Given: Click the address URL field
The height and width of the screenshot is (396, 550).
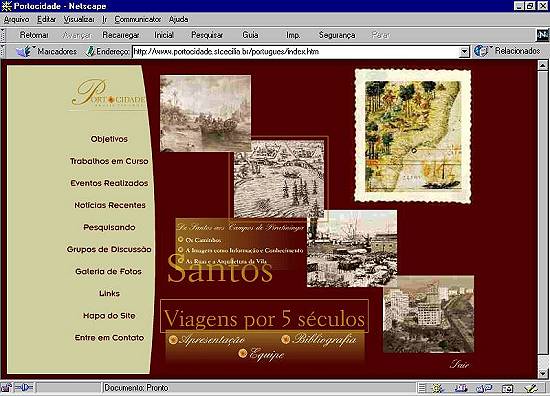Looking at the screenshot, I should 296,52.
